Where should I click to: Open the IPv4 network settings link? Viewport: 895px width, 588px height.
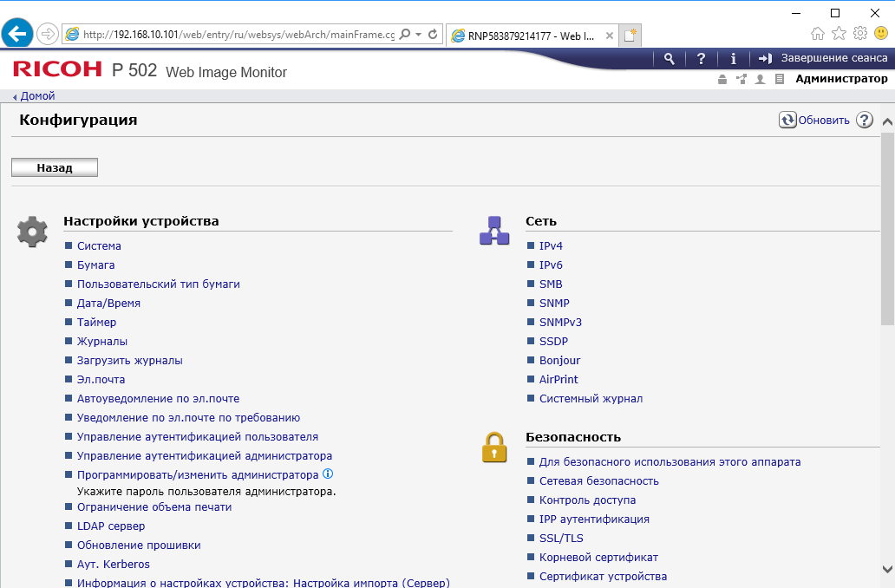pos(551,246)
